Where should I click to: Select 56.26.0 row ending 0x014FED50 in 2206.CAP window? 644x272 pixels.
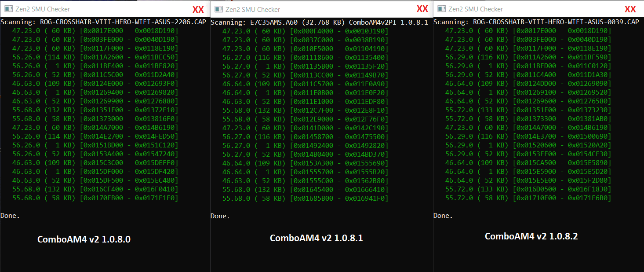[95, 136]
